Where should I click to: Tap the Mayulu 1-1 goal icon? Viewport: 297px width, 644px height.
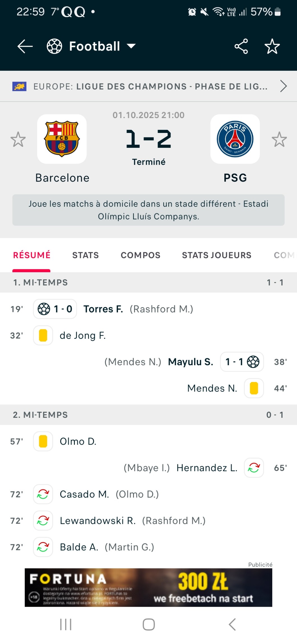[x=253, y=362]
